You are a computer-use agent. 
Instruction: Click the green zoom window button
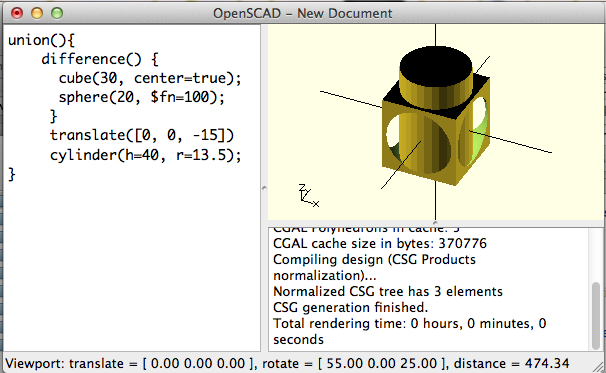pos(57,13)
